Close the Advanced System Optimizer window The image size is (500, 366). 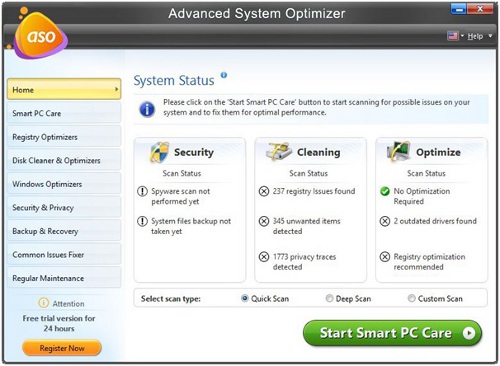click(x=480, y=9)
